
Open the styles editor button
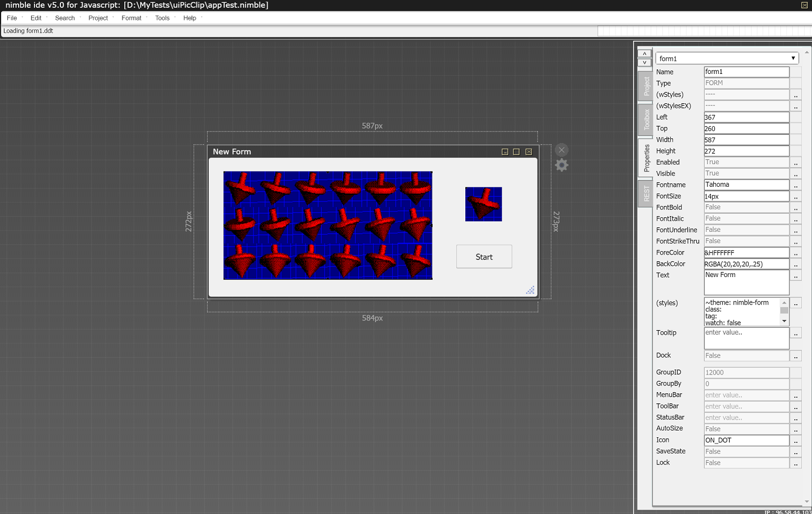tap(796, 304)
